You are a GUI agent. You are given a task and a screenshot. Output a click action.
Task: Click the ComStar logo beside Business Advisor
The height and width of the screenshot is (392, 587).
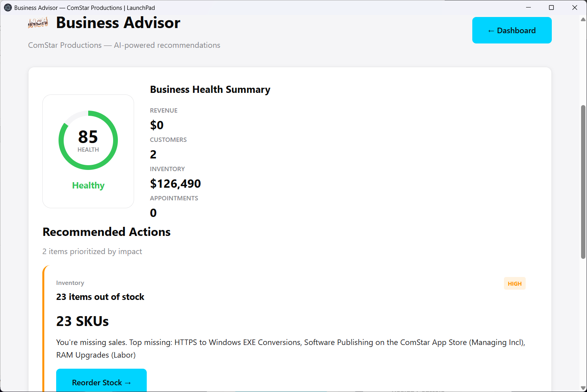(x=38, y=23)
